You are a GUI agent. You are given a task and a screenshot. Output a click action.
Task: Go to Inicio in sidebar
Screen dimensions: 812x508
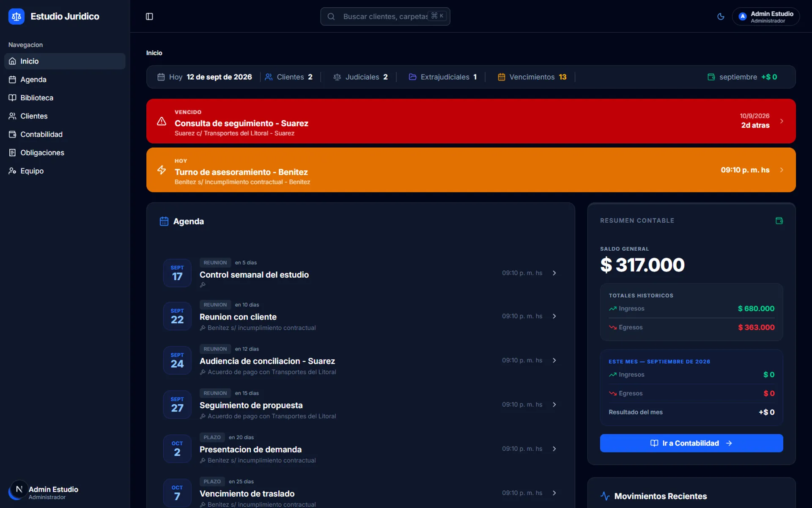tap(65, 61)
